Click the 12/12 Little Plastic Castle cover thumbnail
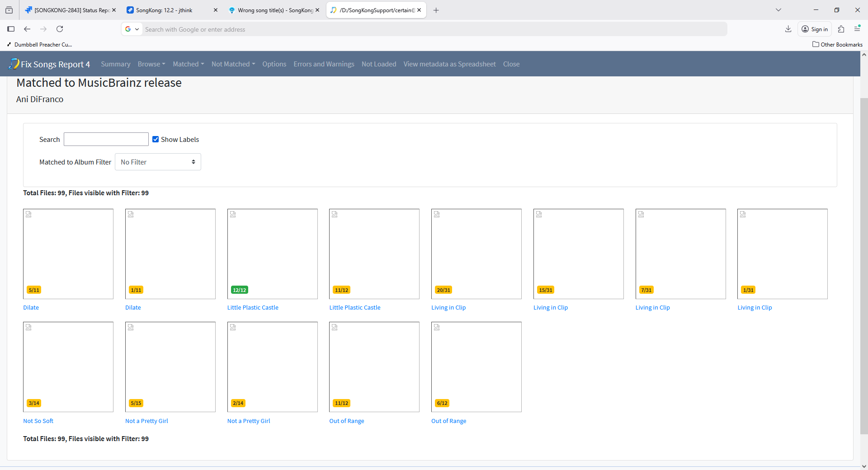Viewport: 868px width, 470px height. pos(272,254)
